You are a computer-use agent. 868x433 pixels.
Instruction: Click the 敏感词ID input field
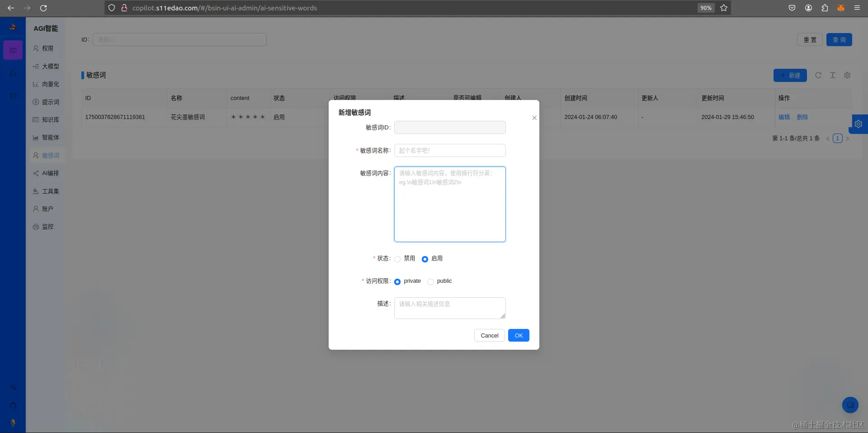pos(450,128)
